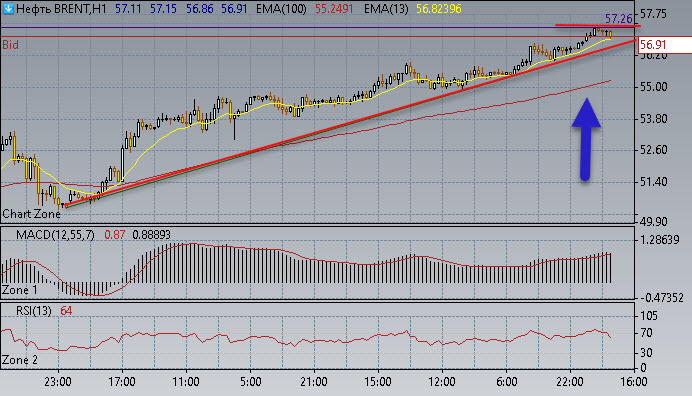Click the RSI value 64
The width and height of the screenshot is (692, 396).
coord(66,311)
